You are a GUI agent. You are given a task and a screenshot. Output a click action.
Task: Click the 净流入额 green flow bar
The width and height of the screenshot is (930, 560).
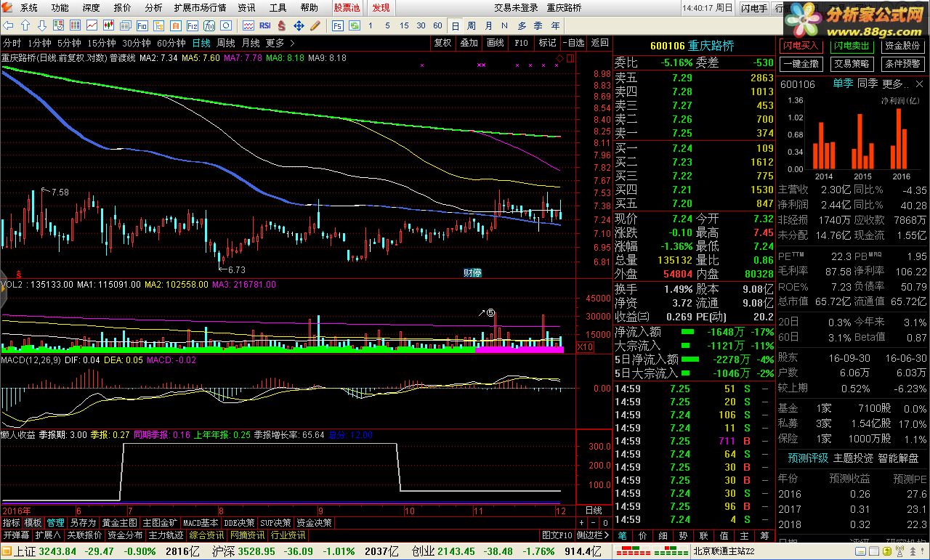point(687,333)
